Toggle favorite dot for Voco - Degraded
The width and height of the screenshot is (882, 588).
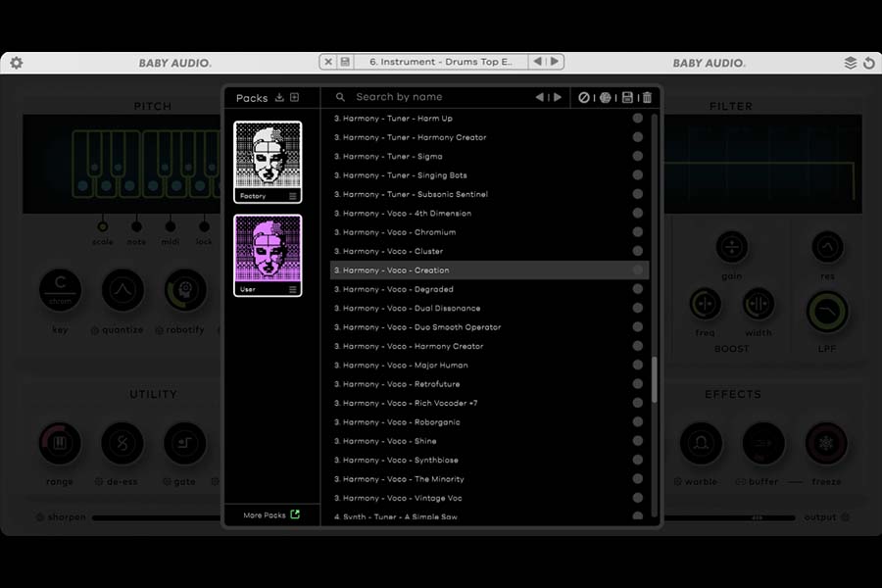[x=637, y=289]
